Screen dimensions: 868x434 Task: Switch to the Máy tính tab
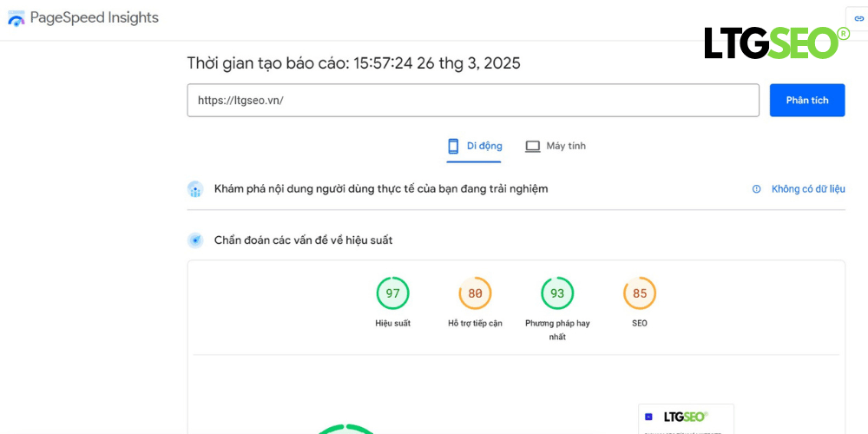tap(556, 146)
